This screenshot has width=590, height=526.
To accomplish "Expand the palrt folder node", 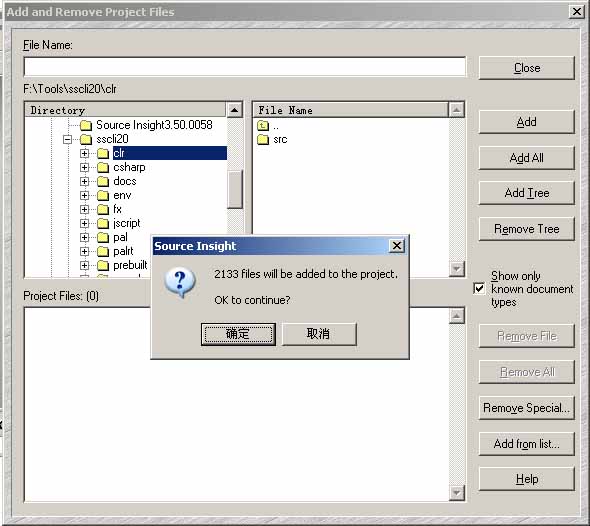I will coord(84,251).
